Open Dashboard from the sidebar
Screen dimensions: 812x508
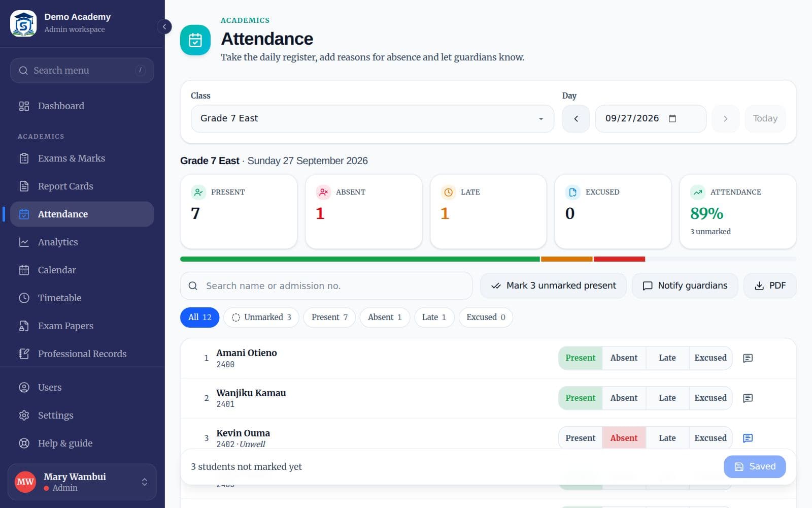(82, 106)
